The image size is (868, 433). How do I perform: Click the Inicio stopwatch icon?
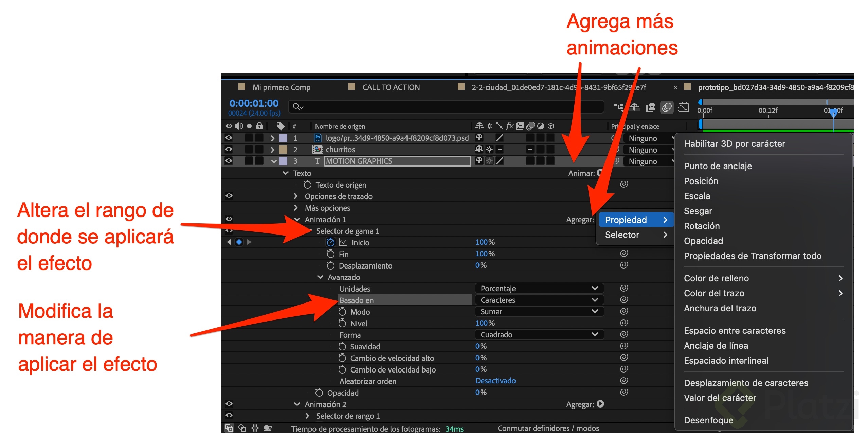[x=330, y=242]
